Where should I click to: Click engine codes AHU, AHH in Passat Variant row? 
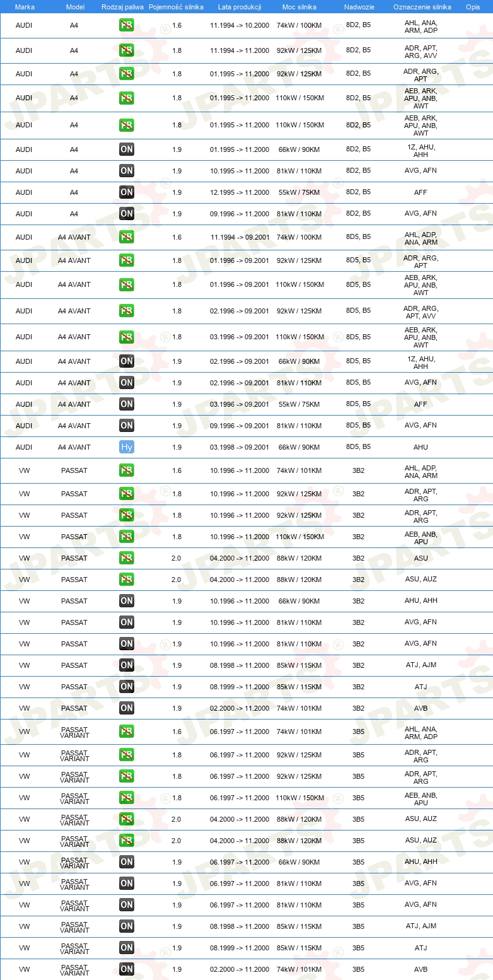coord(420,862)
